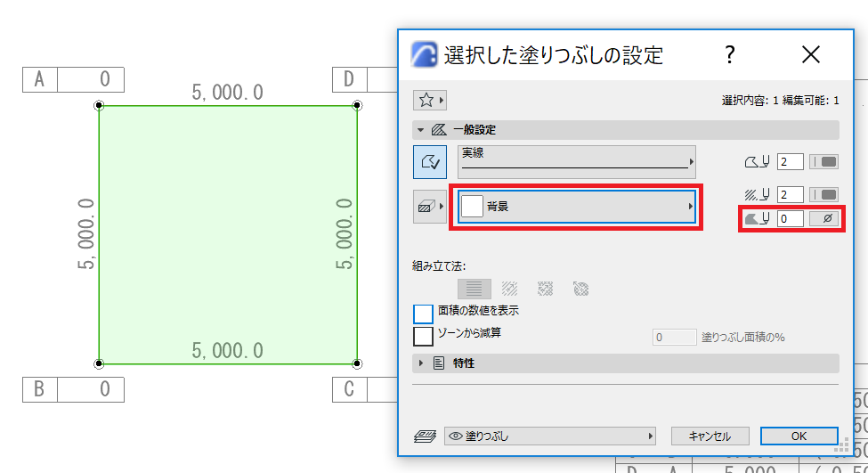The height and width of the screenshot is (473, 868).
Task: Open the transparent background pen swatch
Action: [x=823, y=218]
